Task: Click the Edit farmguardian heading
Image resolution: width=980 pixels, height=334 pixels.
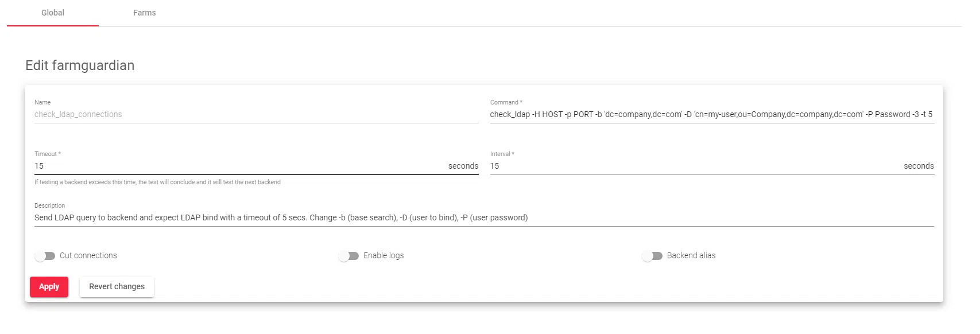Action: tap(80, 65)
